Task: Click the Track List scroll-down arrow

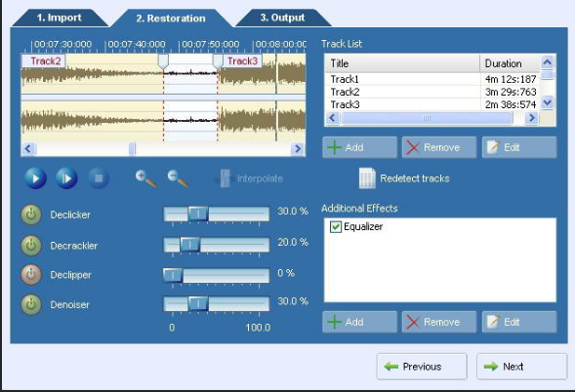Action: coord(547,102)
